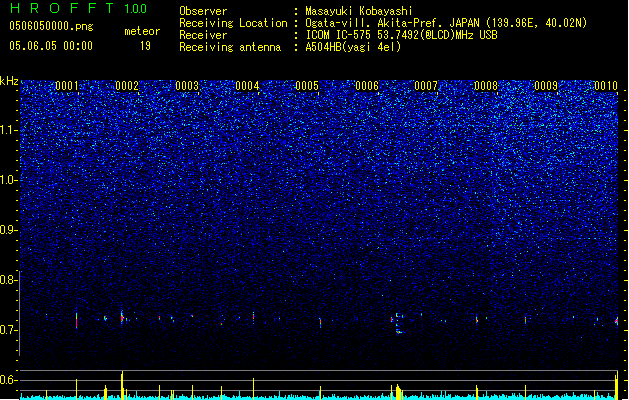
Task: Click the yellow intensity spike below marker 0004
Action: pos(253,388)
